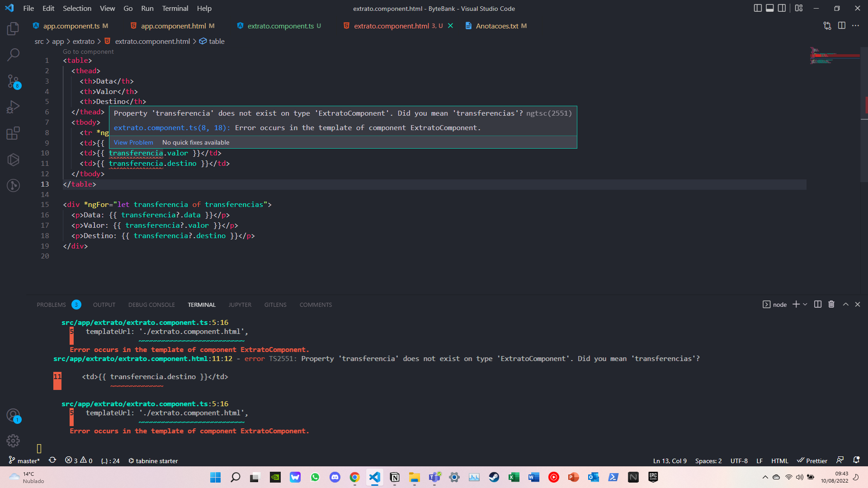
Task: Open the Explorer view in activity bar
Action: pos(13,29)
